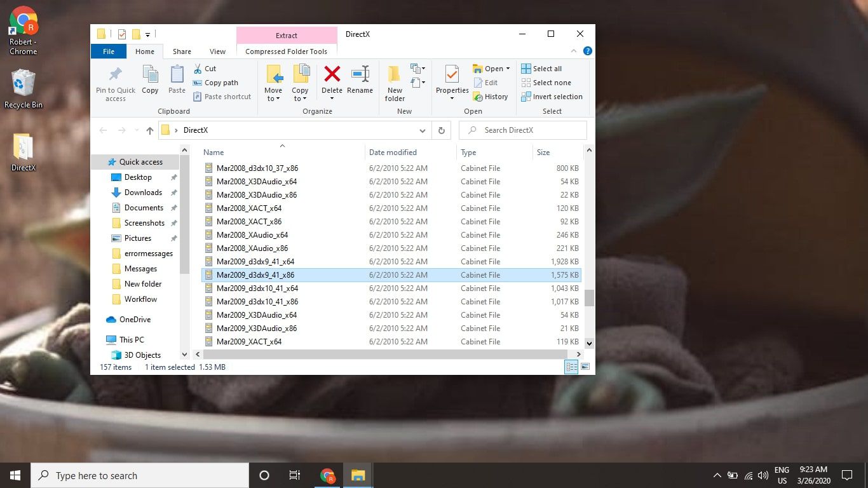Viewport: 868px width, 488px height.
Task: Go up one folder level arrow
Action: 150,130
